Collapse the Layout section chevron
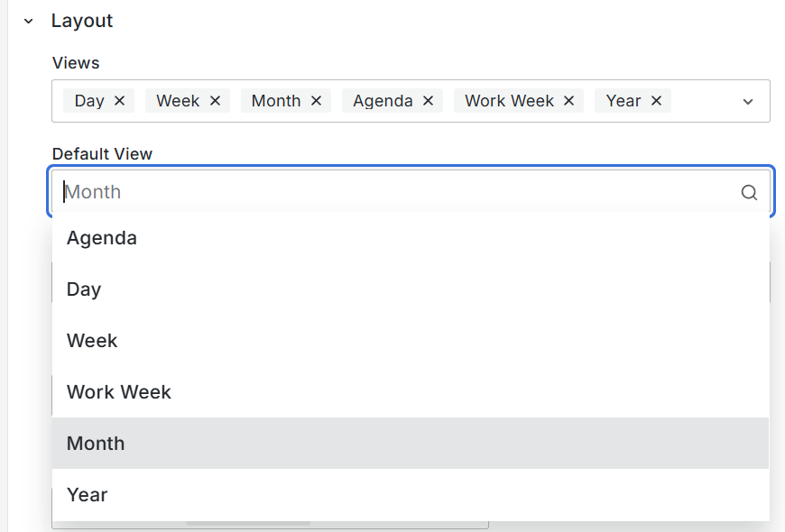The width and height of the screenshot is (785, 532). 28,21
